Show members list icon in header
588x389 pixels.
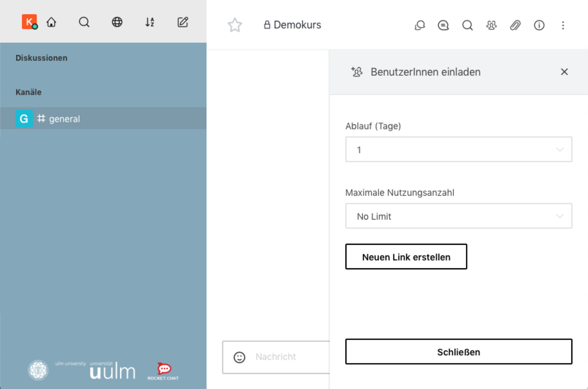pos(491,25)
